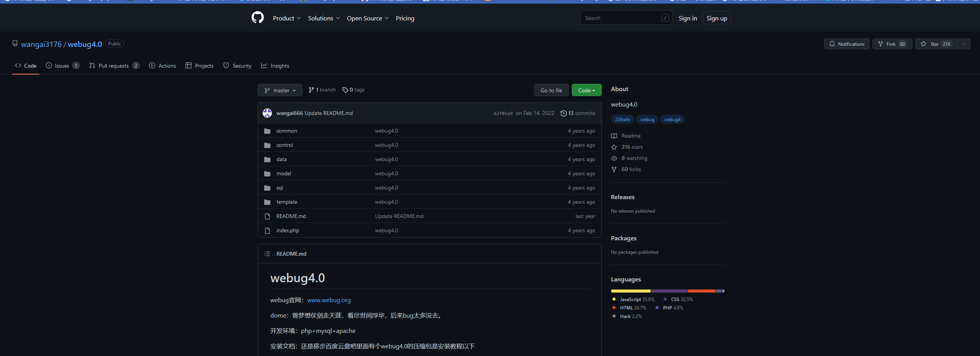Viewport: 980px width, 356px height.
Task: Click the slash shortcut icon in search
Action: coord(665,18)
